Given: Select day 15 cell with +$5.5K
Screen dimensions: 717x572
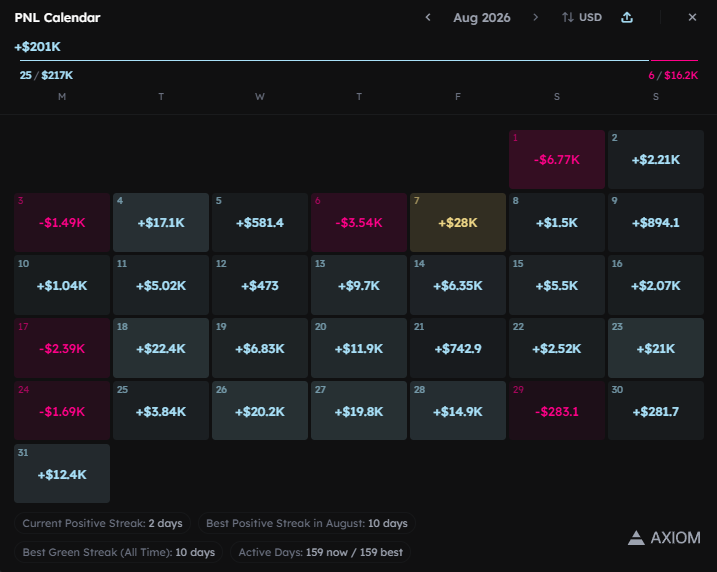Looking at the screenshot, I should (x=557, y=285).
